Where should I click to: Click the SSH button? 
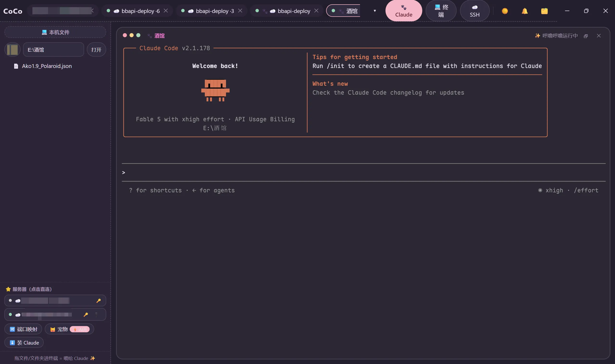click(475, 11)
